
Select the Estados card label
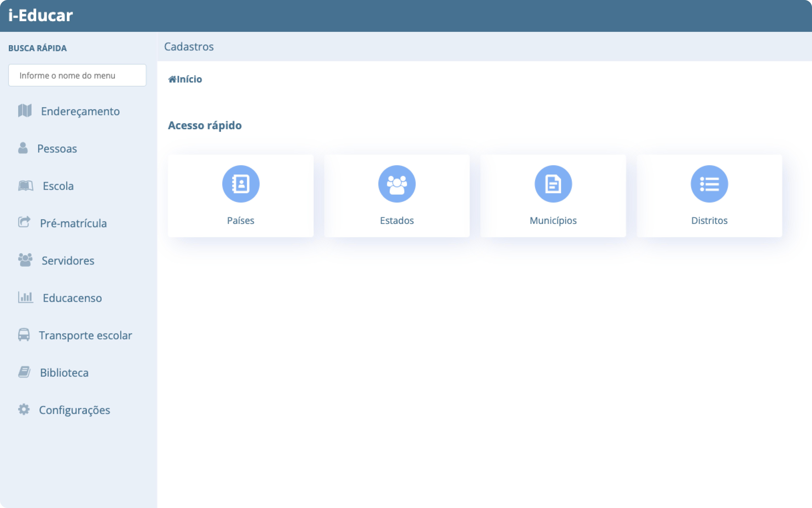[397, 220]
